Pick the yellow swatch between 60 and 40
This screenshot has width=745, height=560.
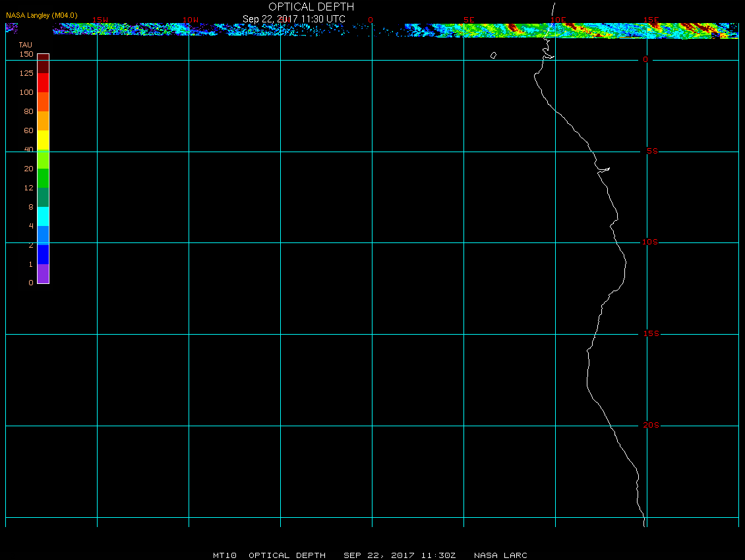pyautogui.click(x=44, y=140)
